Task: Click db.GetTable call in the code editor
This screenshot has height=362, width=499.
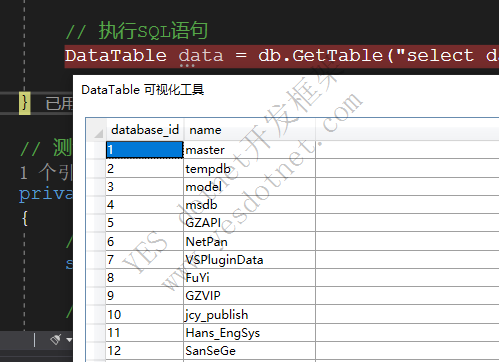Action: (x=321, y=56)
